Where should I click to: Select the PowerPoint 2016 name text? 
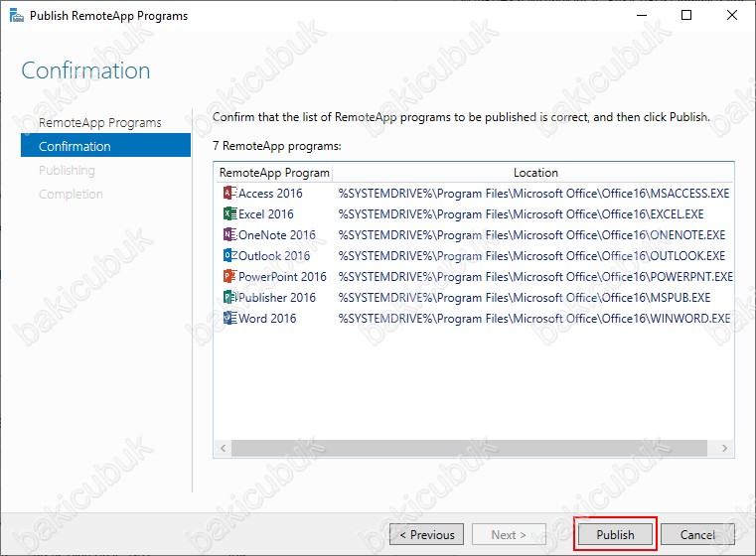(x=282, y=277)
